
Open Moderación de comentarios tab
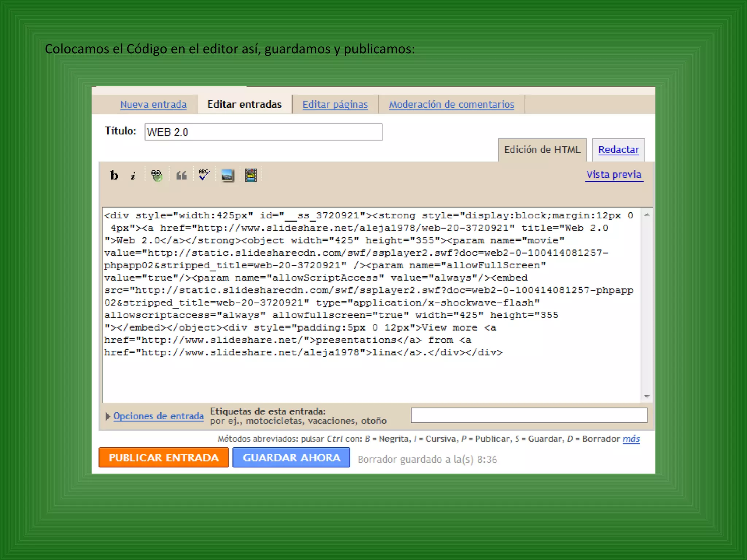[x=451, y=105]
